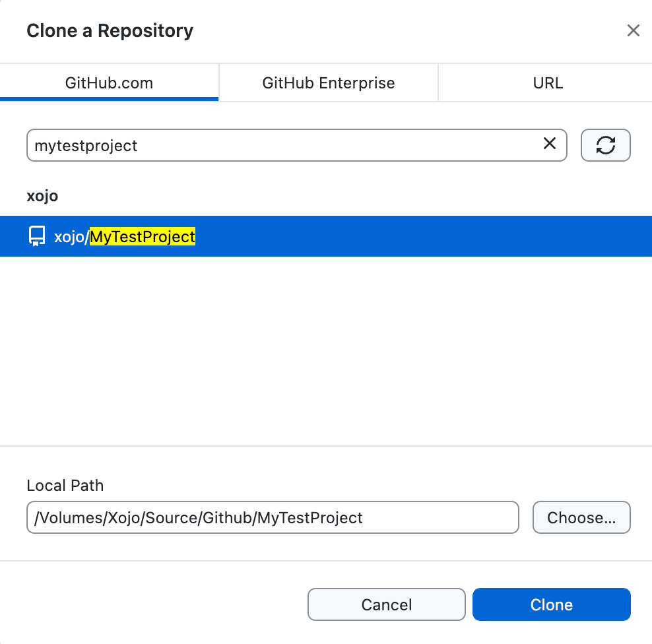Choose a local path folder
Screen dimensions: 652x644
tap(581, 517)
